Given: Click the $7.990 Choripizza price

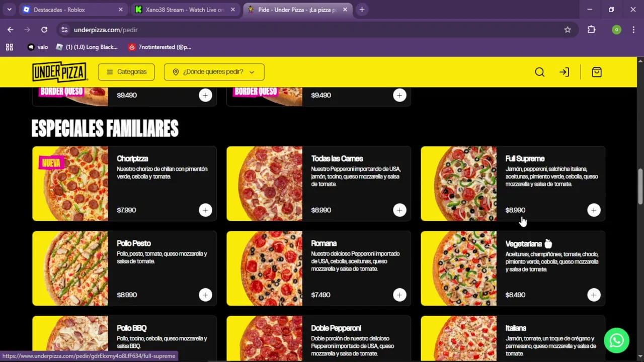Looking at the screenshot, I should pos(126,210).
